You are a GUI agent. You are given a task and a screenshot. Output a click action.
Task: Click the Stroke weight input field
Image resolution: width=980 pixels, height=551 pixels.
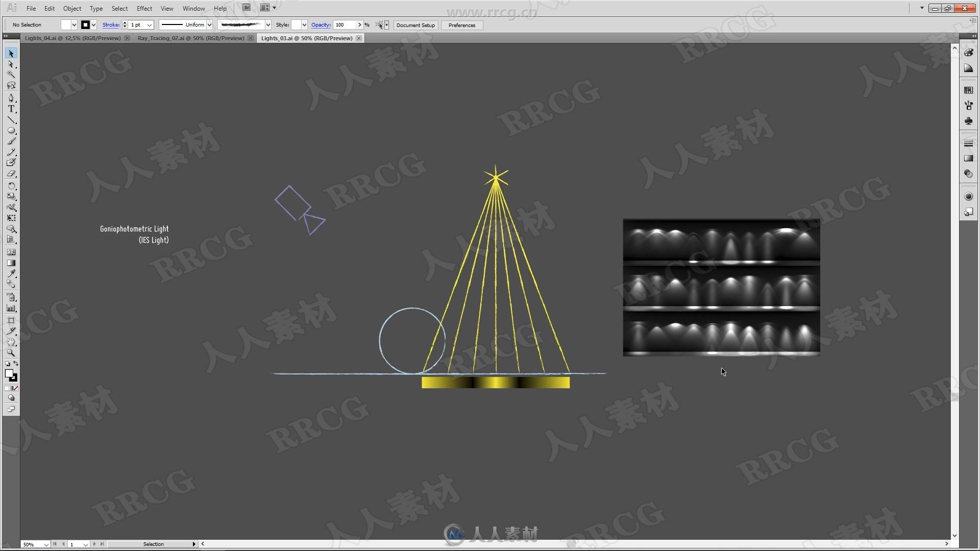(137, 25)
